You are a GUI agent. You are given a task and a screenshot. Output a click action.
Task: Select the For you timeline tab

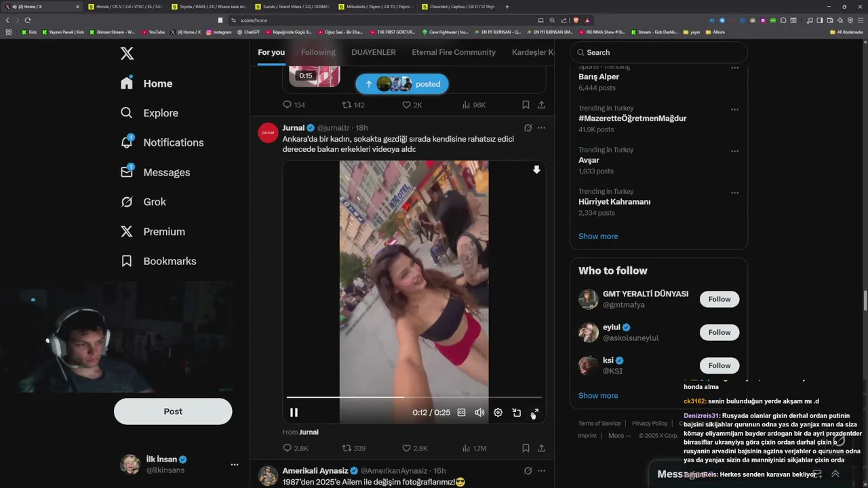click(271, 52)
